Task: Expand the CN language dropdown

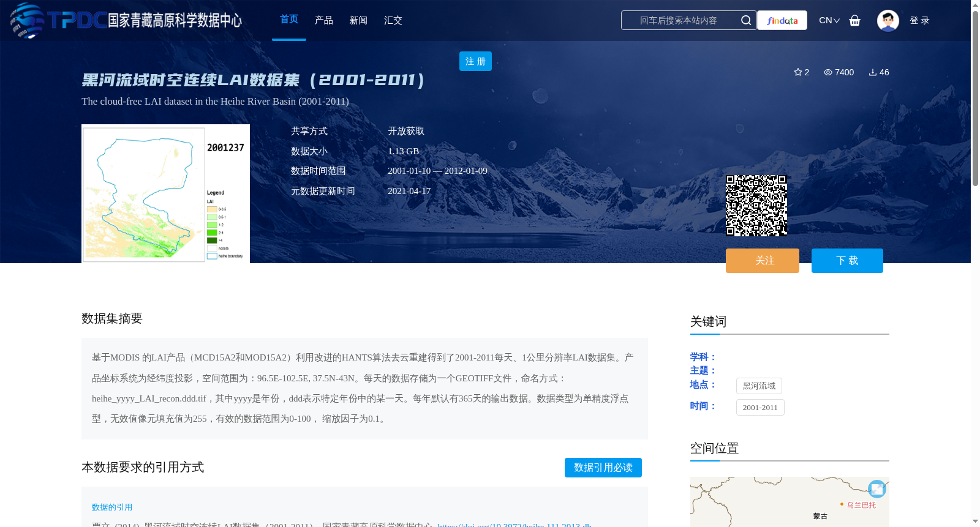Action: (x=829, y=20)
